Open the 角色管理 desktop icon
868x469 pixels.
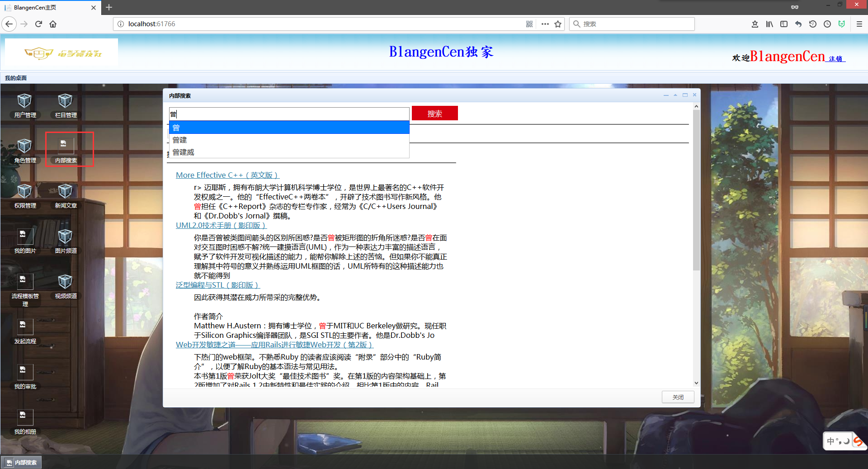(25, 151)
